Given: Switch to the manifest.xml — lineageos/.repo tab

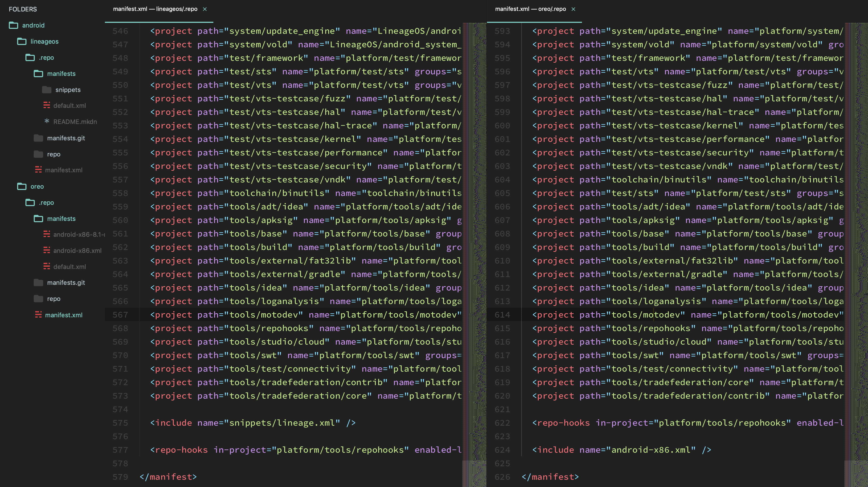Looking at the screenshot, I should [x=155, y=9].
